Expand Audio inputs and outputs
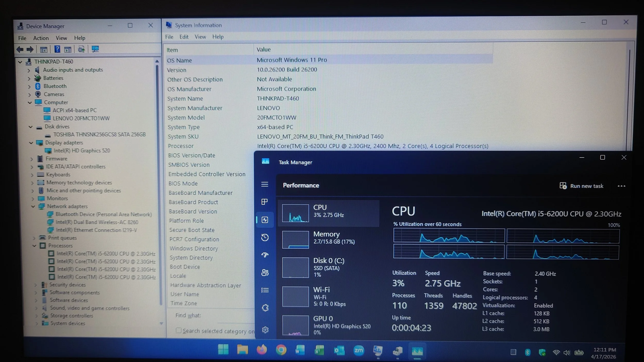The width and height of the screenshot is (644, 362). 29,70
